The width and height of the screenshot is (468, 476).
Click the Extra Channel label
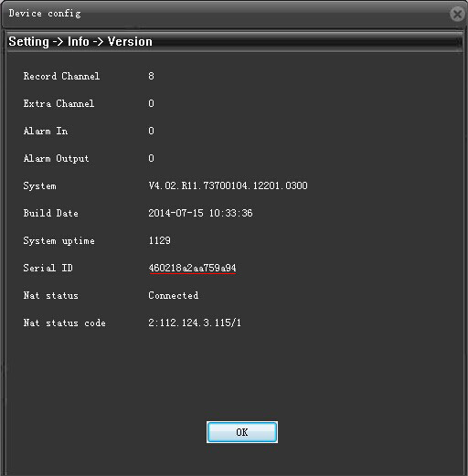click(58, 103)
